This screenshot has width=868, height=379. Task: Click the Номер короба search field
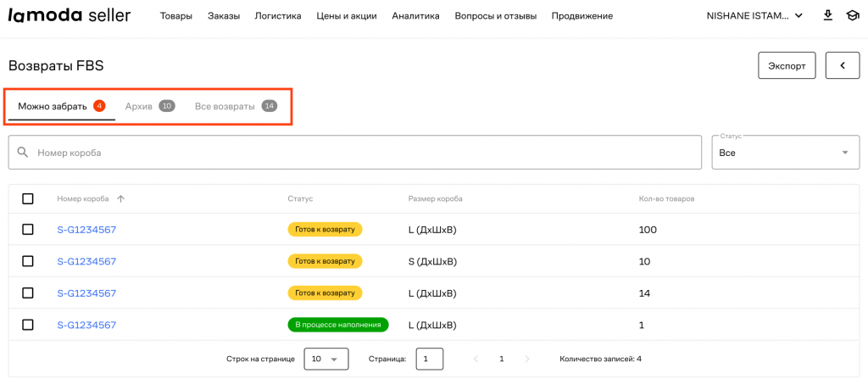click(364, 153)
